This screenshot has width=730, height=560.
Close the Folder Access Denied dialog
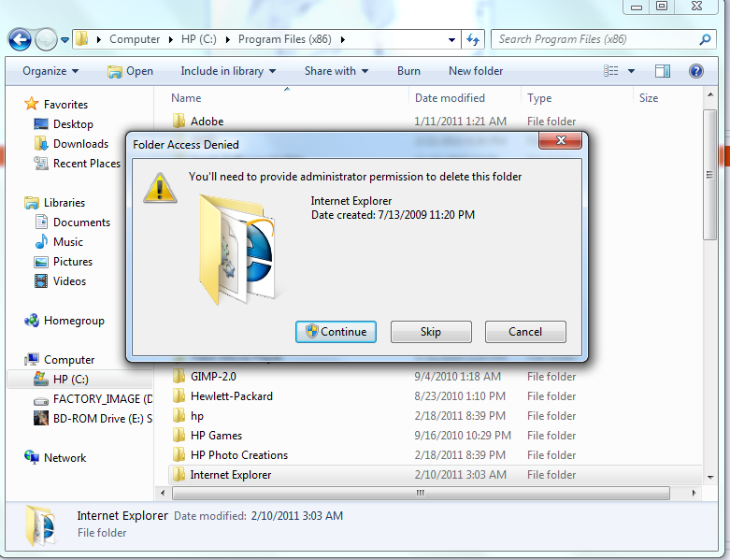(x=560, y=140)
